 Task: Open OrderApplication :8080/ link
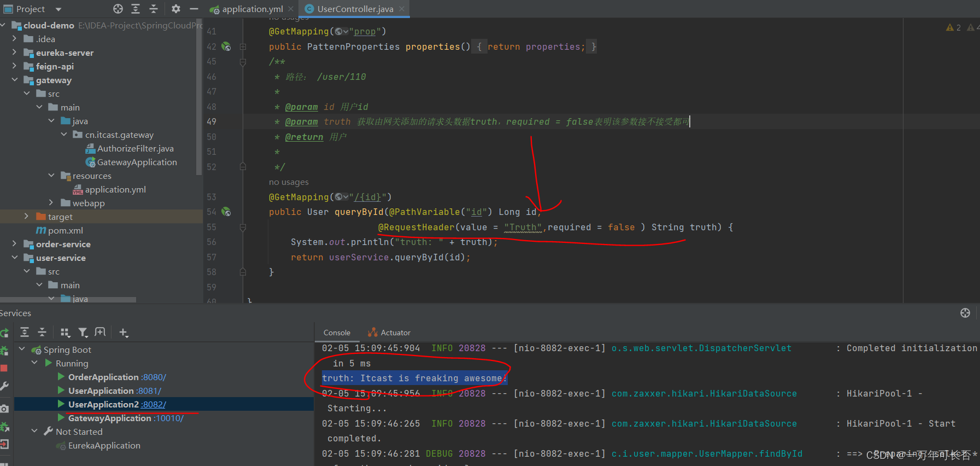point(154,377)
